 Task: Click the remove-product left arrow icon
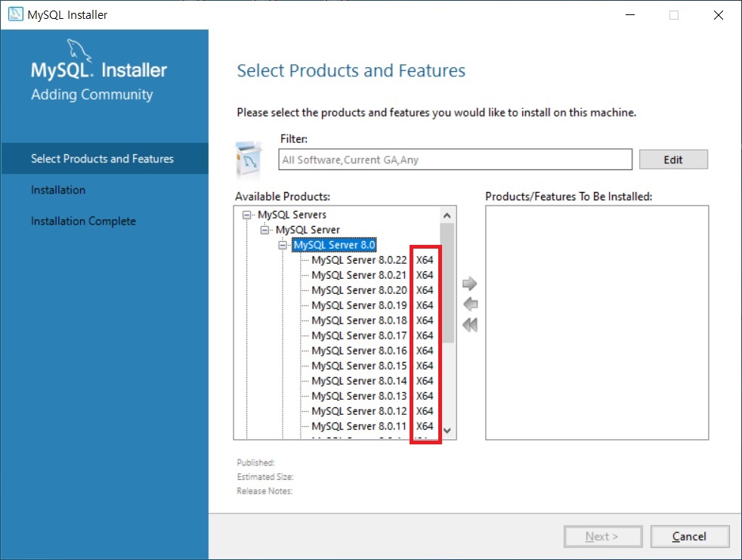(470, 304)
